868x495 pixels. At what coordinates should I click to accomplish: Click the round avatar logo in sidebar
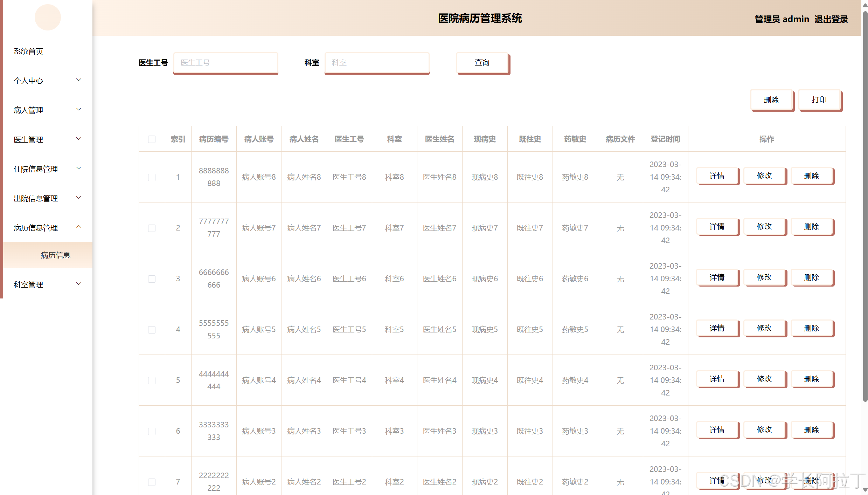pyautogui.click(x=48, y=18)
